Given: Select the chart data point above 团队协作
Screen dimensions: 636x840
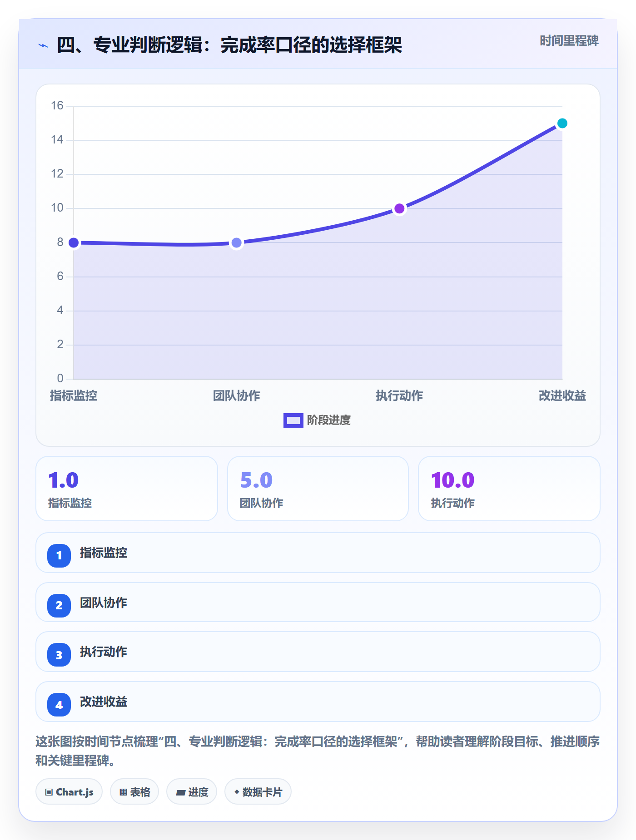Looking at the screenshot, I should pyautogui.click(x=237, y=243).
